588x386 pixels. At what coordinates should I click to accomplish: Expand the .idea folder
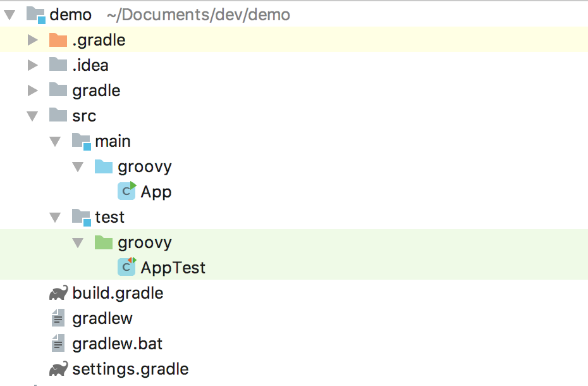tap(33, 65)
